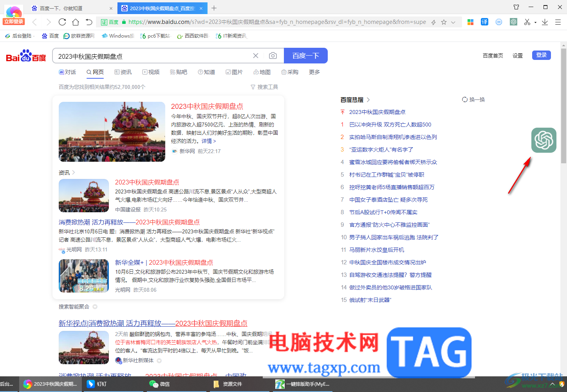Click the translate extension icon in the toolbar
This screenshot has height=392, width=567.
pyautogui.click(x=484, y=22)
